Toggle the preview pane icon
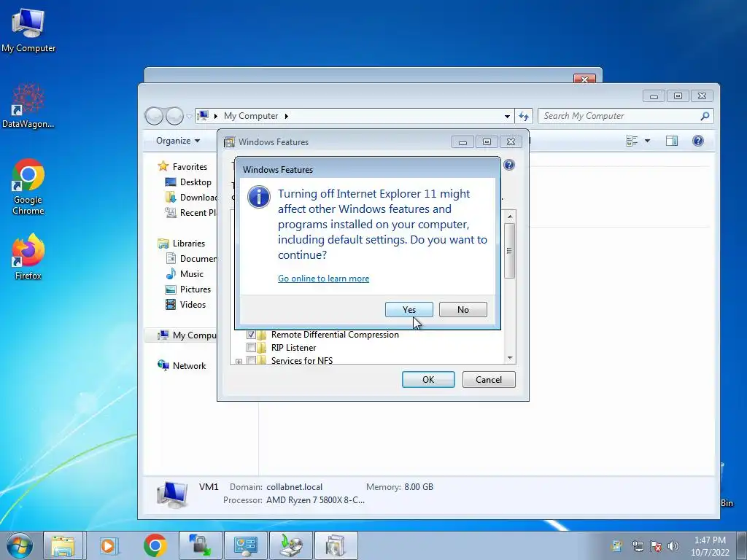 tap(672, 141)
